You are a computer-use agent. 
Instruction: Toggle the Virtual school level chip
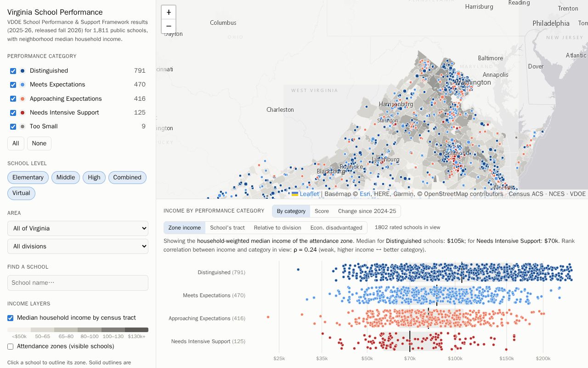(21, 193)
